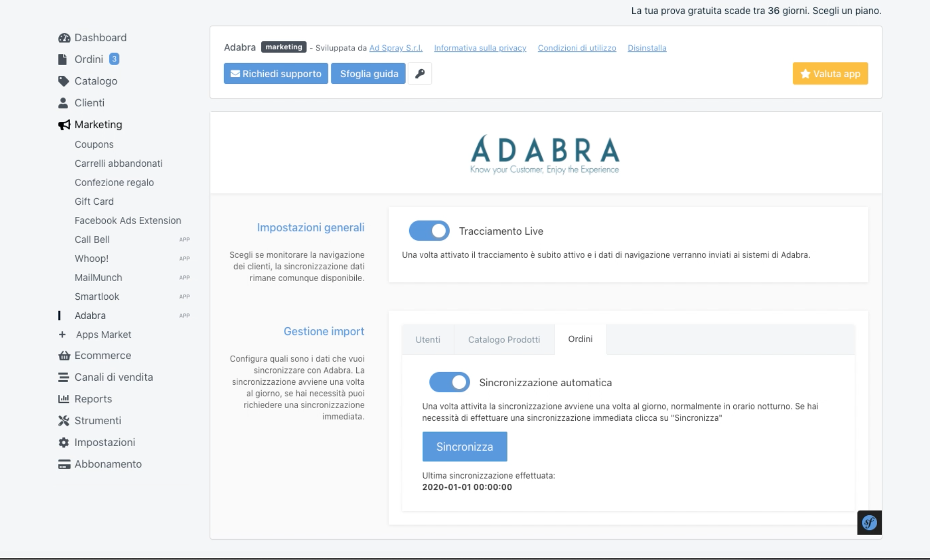Open the Call Bell app
This screenshot has width=930, height=560.
(x=92, y=239)
